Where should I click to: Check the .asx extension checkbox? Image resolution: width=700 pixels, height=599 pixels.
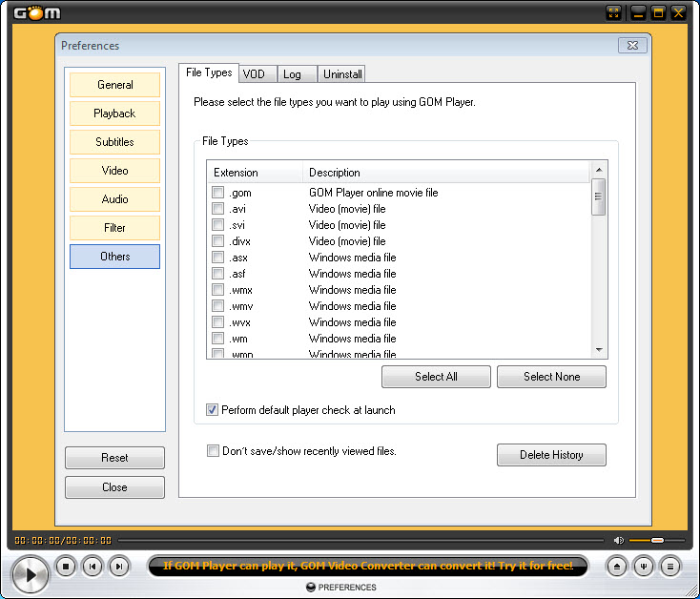pyautogui.click(x=217, y=258)
